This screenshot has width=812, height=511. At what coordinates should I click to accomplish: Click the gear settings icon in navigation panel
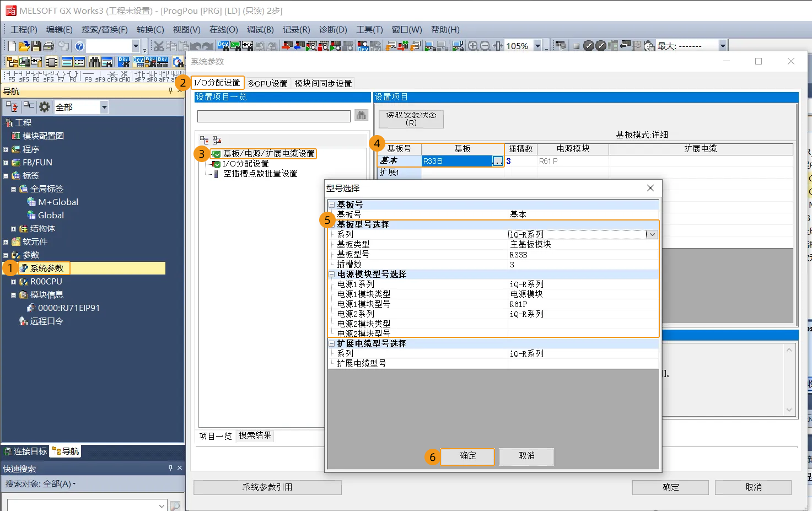tap(45, 107)
